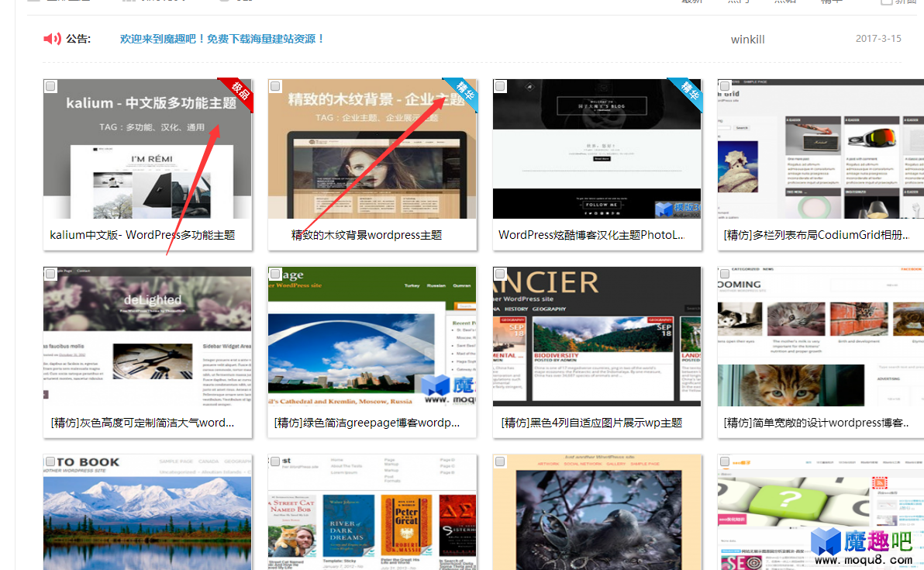Screen dimensions: 924x570
Task: Tick the checkbox on the 精致的木纹背景 card
Action: click(275, 87)
